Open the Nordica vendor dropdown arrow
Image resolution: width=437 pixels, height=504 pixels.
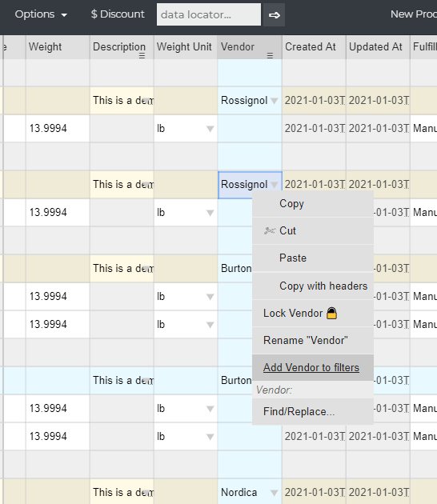coord(275,493)
